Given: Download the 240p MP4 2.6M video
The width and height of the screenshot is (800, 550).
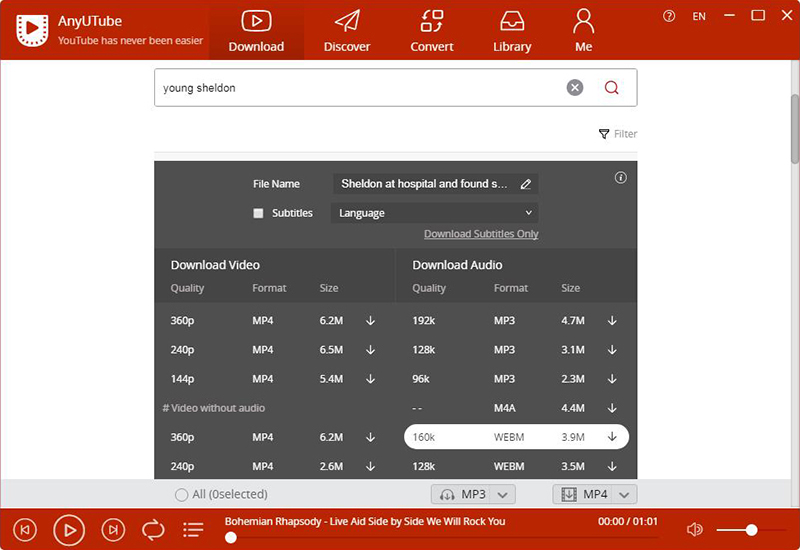Looking at the screenshot, I should (370, 466).
